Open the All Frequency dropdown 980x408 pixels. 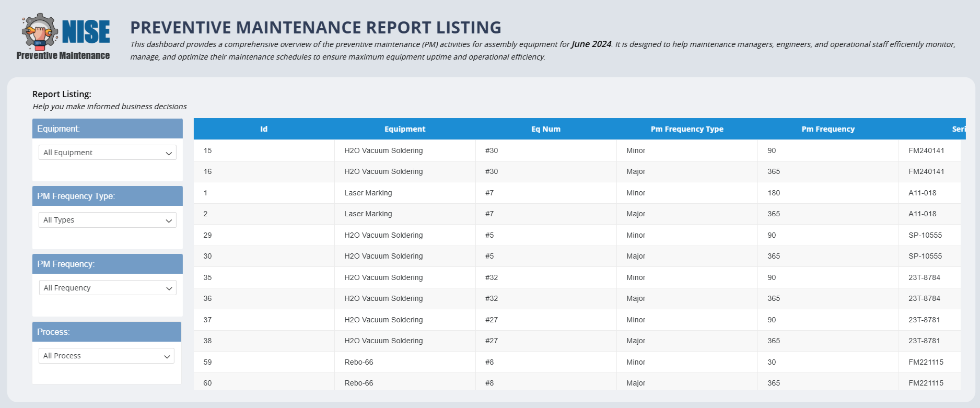coord(107,288)
